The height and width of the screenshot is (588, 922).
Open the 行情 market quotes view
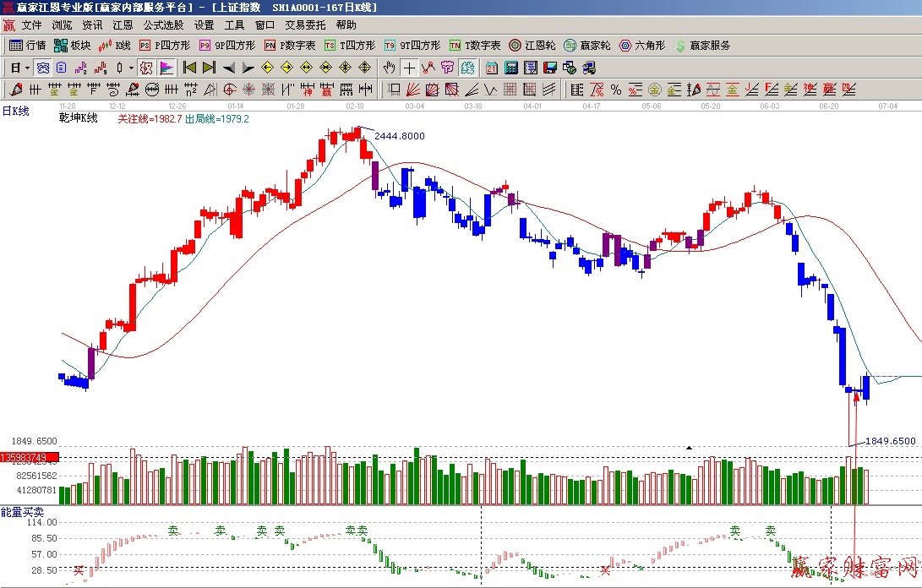click(27, 46)
